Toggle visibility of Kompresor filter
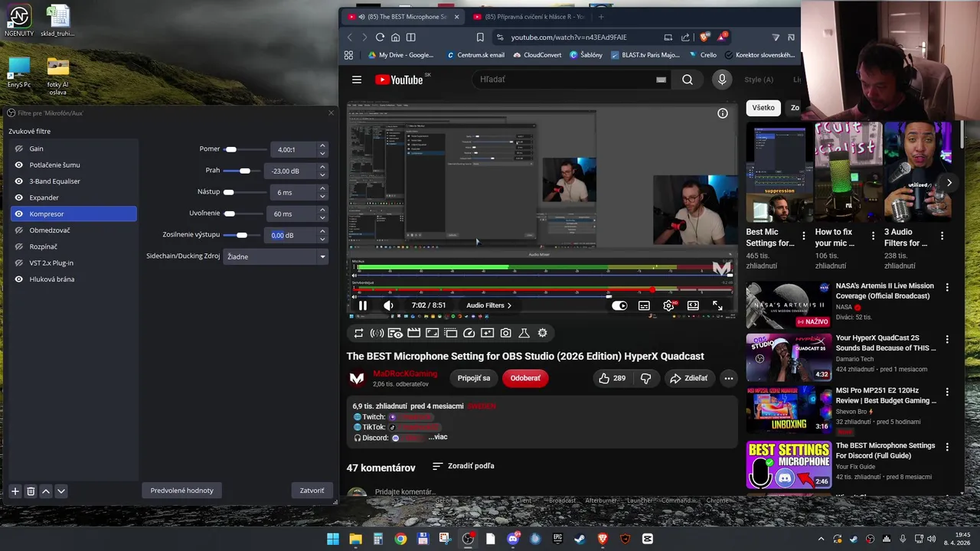The image size is (980, 551). point(19,214)
